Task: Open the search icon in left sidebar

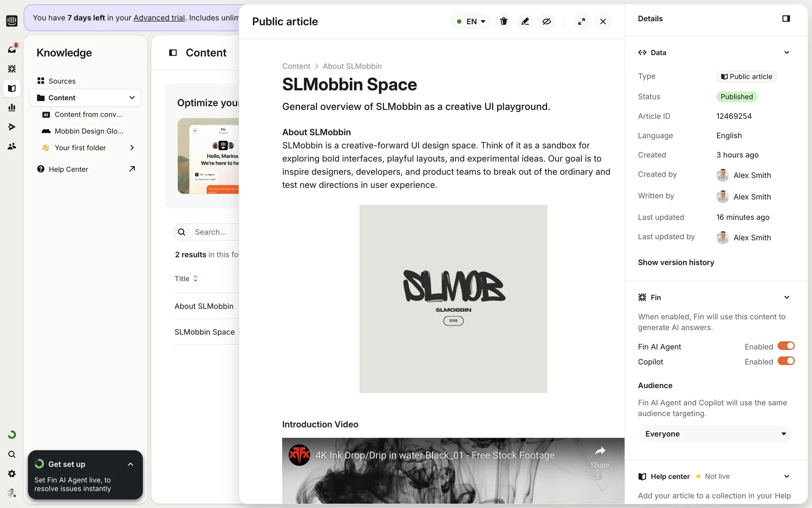Action: point(12,454)
